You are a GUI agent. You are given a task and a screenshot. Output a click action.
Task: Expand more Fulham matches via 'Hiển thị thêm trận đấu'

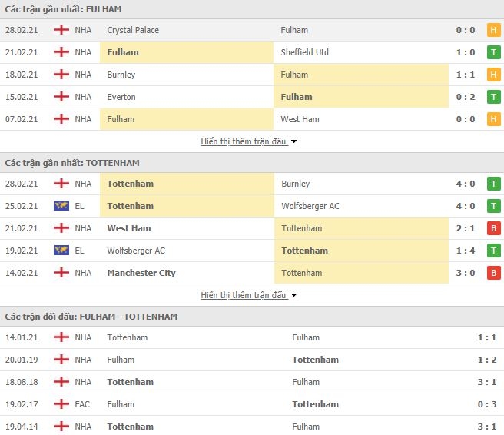click(x=244, y=141)
